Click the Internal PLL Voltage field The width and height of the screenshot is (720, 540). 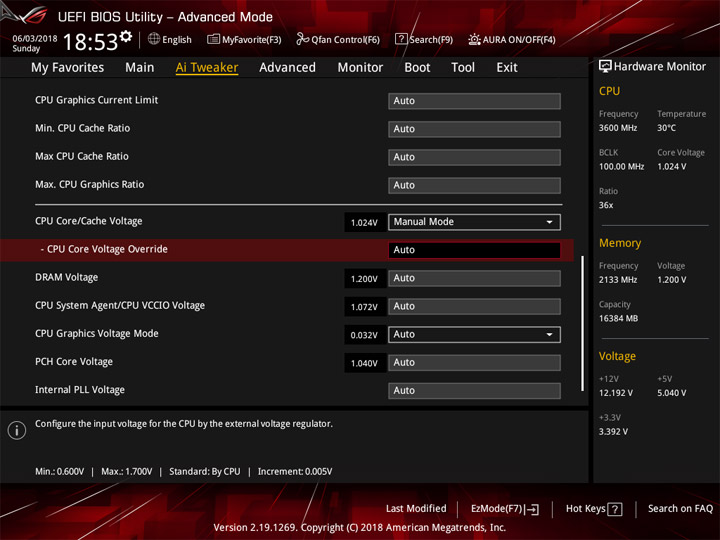click(x=474, y=390)
